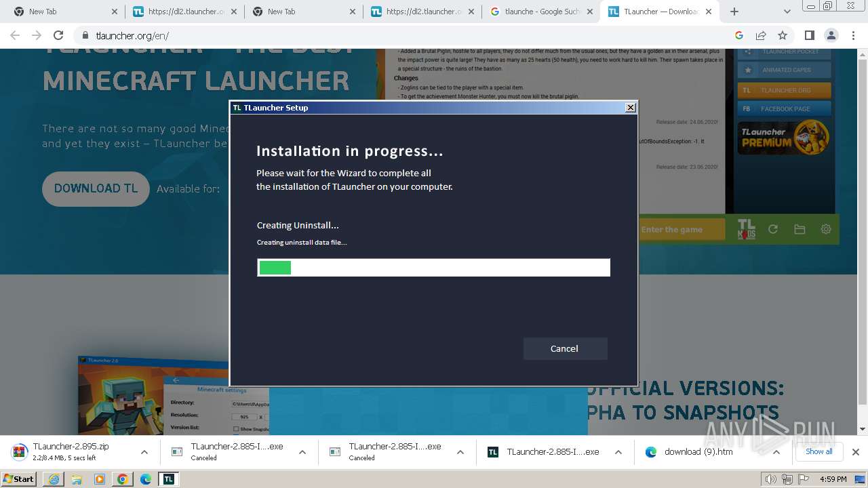868x488 pixels.
Task: Click the installation progress bar
Action: 433,268
